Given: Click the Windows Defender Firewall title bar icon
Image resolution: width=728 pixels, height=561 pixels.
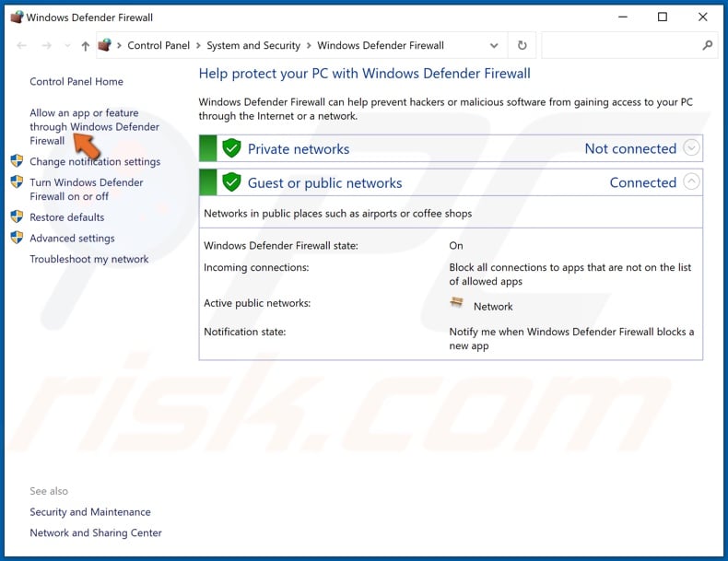Looking at the screenshot, I should [17, 18].
